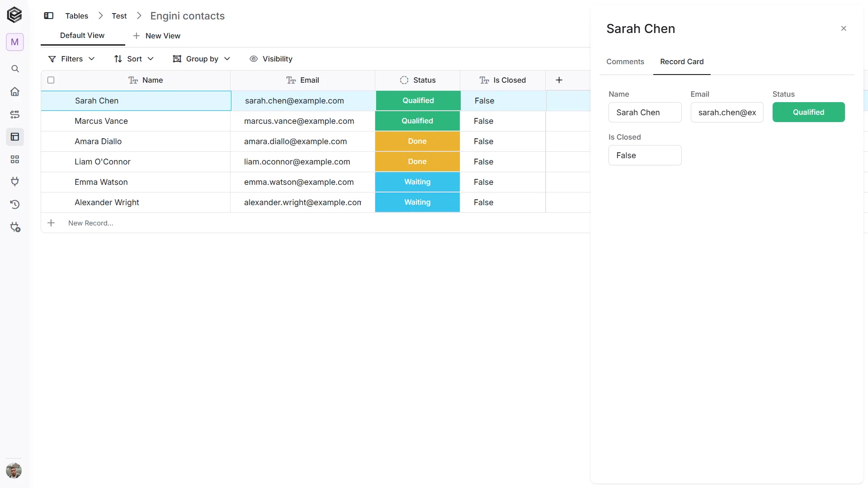Tick the select-all rows checkbox
The height and width of the screenshot is (488, 868).
coord(51,80)
